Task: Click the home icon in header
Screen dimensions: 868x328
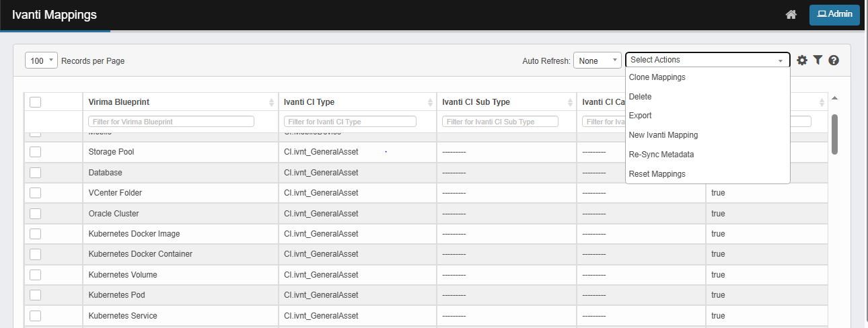Action: tap(791, 15)
